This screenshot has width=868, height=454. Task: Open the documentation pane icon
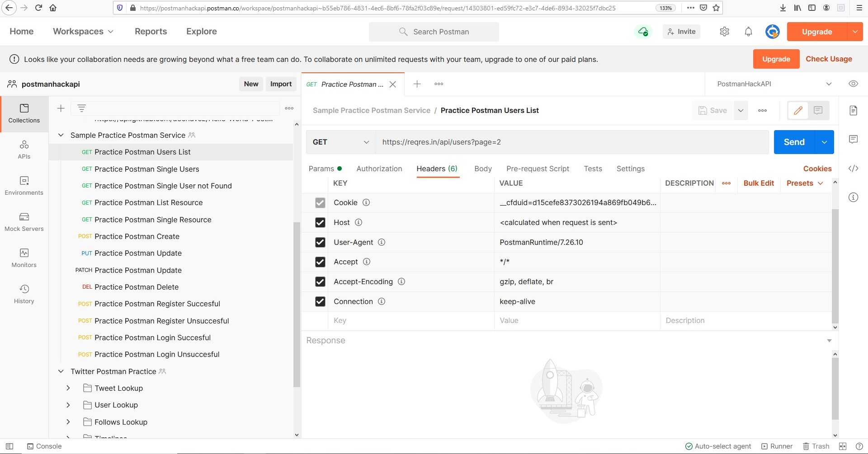(x=853, y=111)
